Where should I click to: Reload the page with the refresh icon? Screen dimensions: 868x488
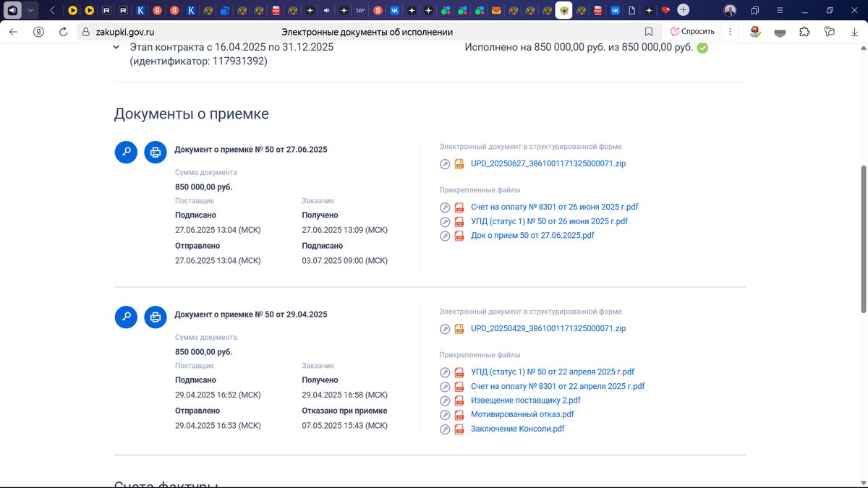tap(63, 32)
